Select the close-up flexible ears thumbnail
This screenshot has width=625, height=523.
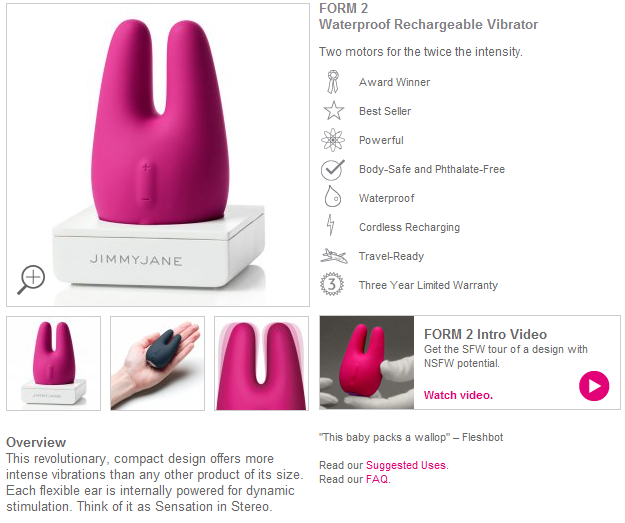(x=261, y=363)
